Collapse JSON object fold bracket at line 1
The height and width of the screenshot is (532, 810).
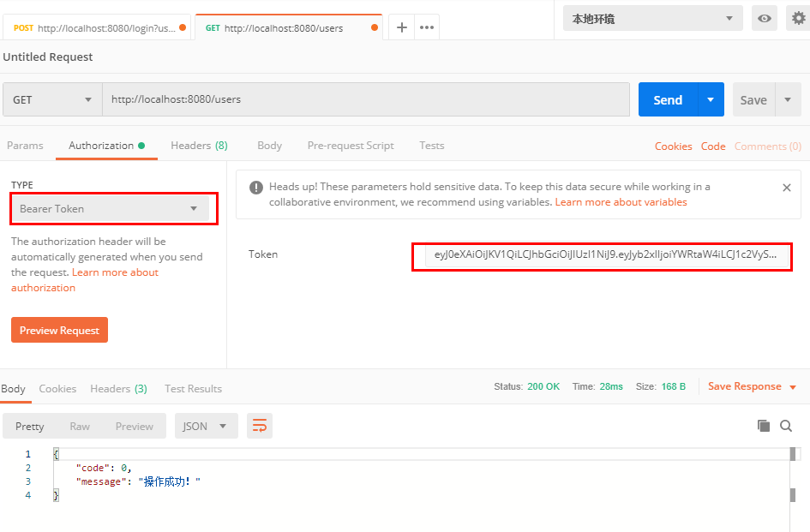pyautogui.click(x=57, y=454)
